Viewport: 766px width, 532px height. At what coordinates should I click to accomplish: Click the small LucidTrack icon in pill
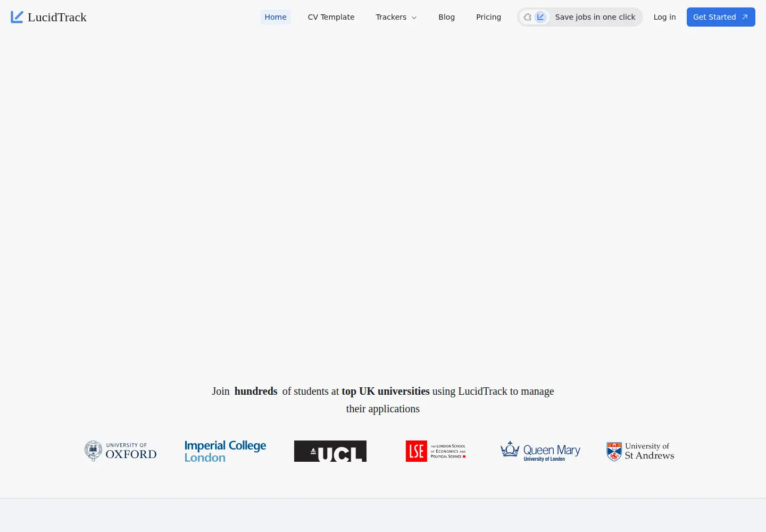pos(541,17)
